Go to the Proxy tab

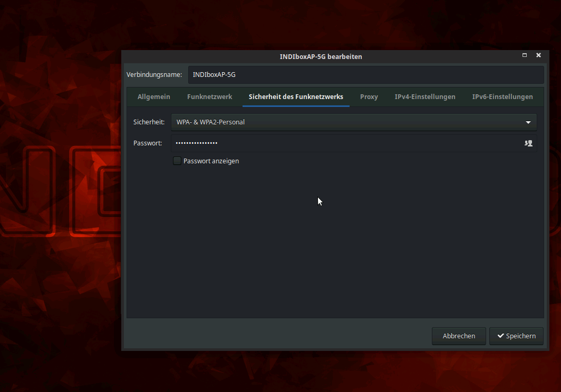(x=369, y=97)
